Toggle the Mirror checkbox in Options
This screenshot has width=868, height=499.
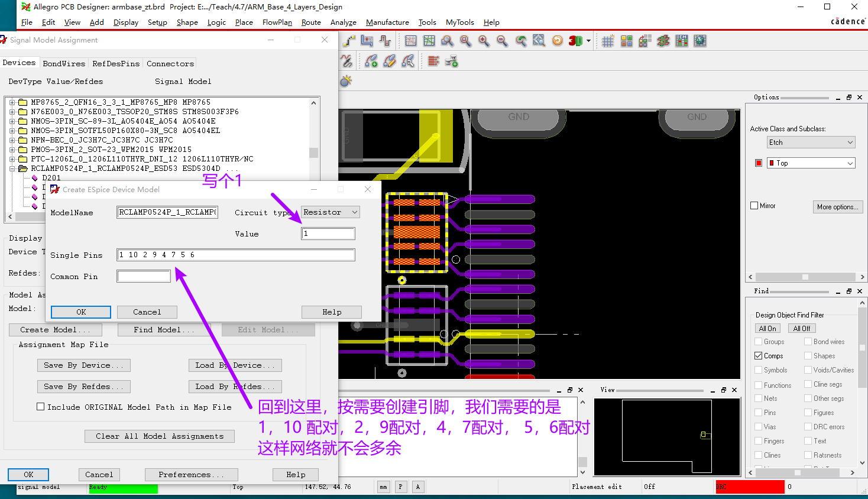pyautogui.click(x=754, y=206)
